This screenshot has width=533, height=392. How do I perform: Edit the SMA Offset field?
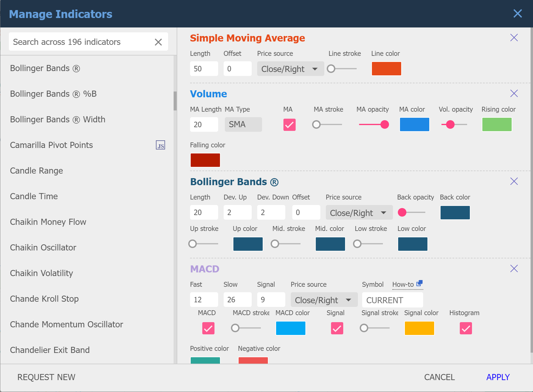point(237,69)
